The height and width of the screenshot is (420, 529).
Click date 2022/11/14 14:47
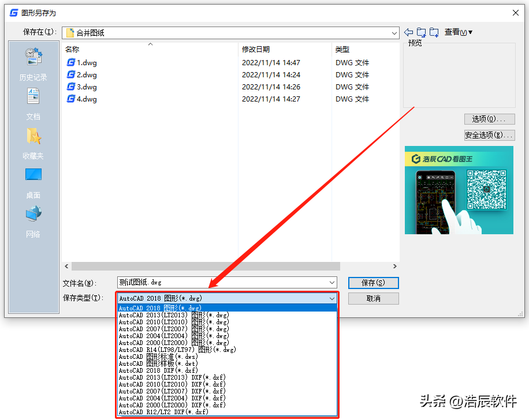click(271, 63)
